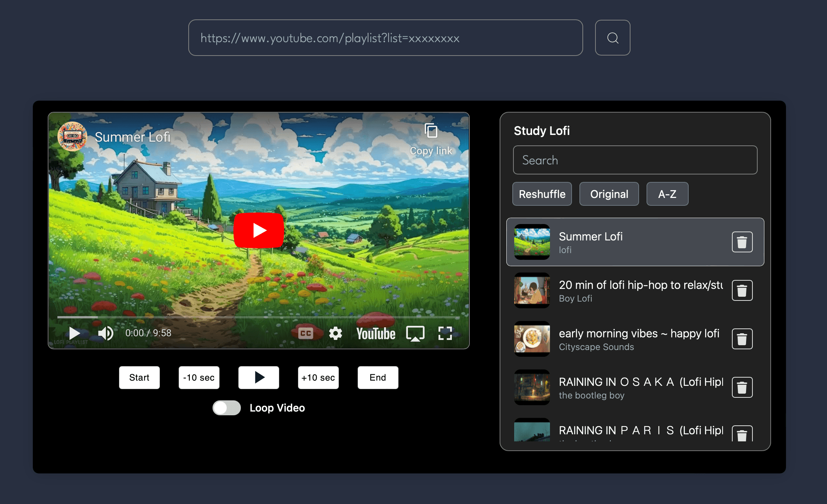Click the Start button
The image size is (827, 504).
pos(139,378)
